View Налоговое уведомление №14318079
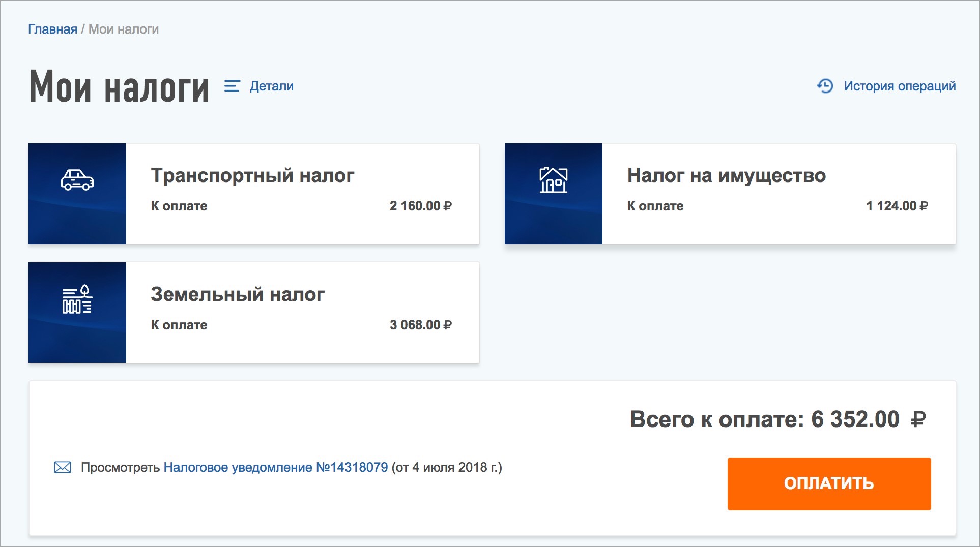Image resolution: width=980 pixels, height=547 pixels. point(275,467)
